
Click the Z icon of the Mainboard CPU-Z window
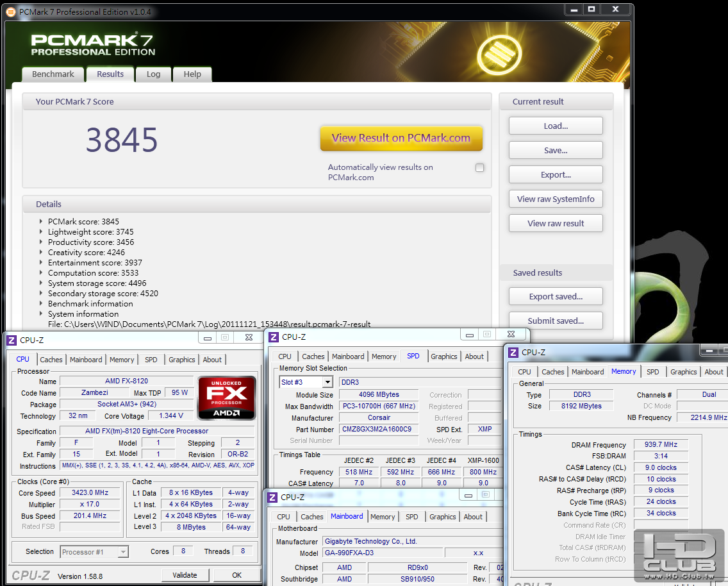point(272,498)
